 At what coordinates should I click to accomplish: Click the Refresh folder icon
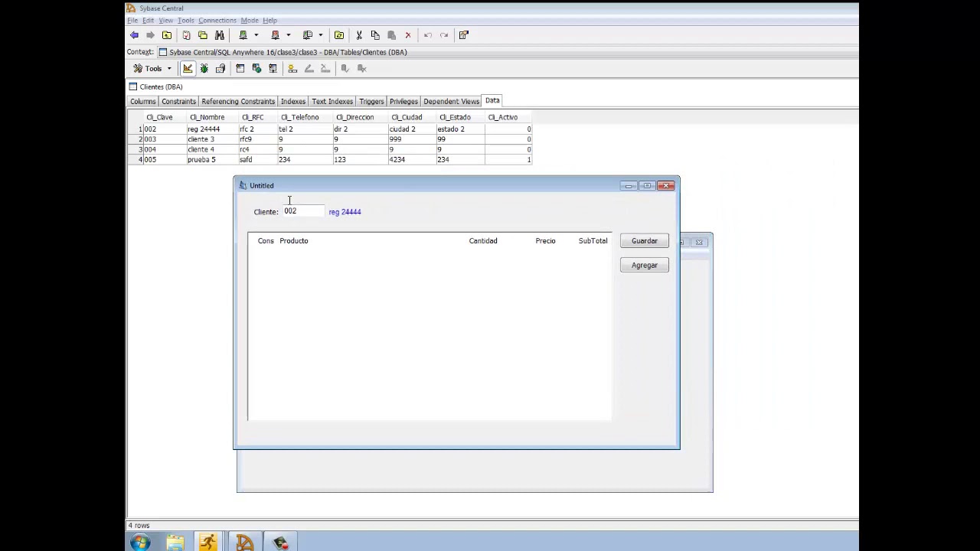click(x=339, y=35)
